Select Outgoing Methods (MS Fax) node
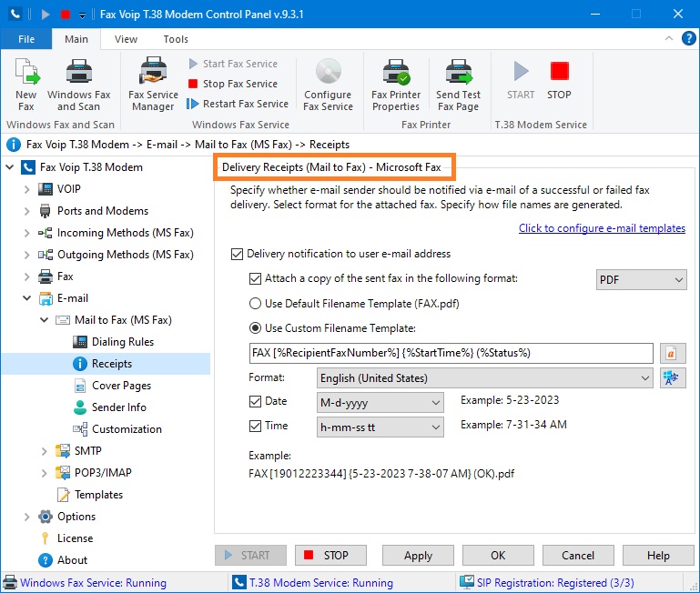The image size is (700, 593). coord(125,255)
